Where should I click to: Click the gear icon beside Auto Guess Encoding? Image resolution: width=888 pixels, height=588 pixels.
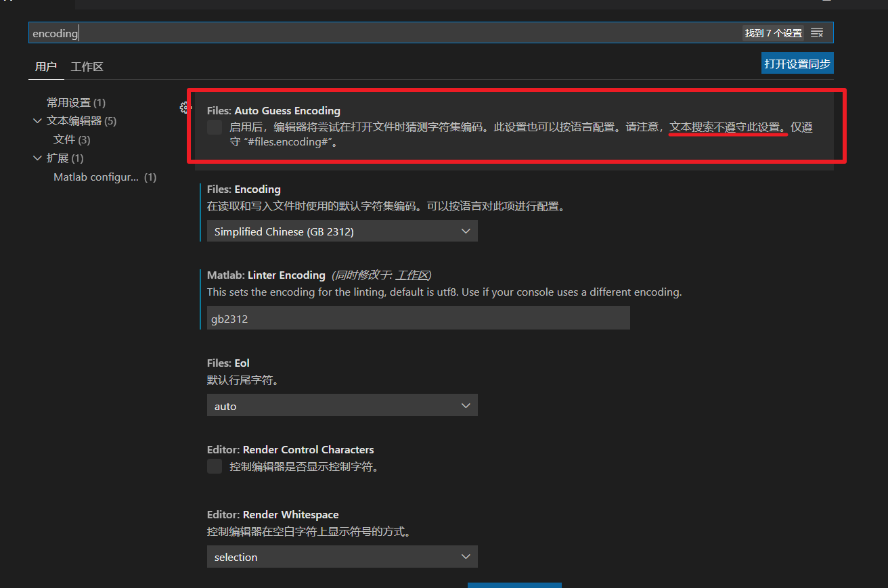[x=184, y=108]
